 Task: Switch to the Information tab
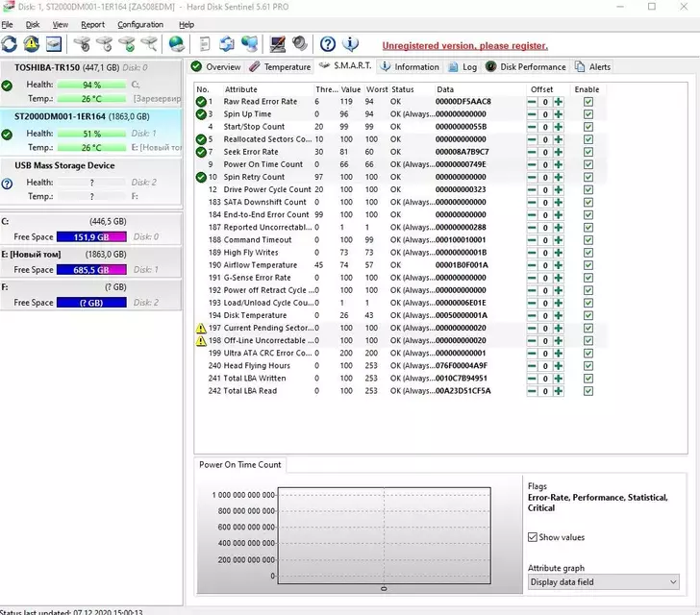point(410,67)
